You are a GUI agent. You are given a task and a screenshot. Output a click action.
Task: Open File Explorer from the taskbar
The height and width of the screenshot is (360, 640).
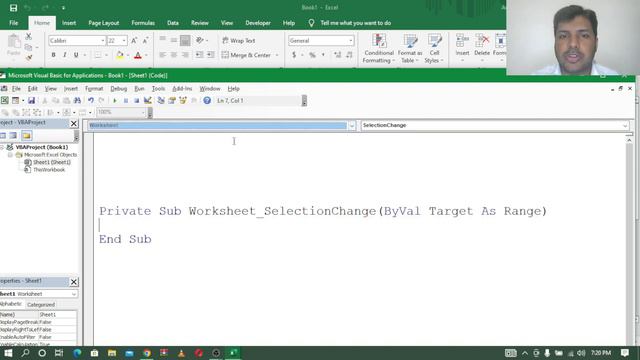tap(111, 353)
